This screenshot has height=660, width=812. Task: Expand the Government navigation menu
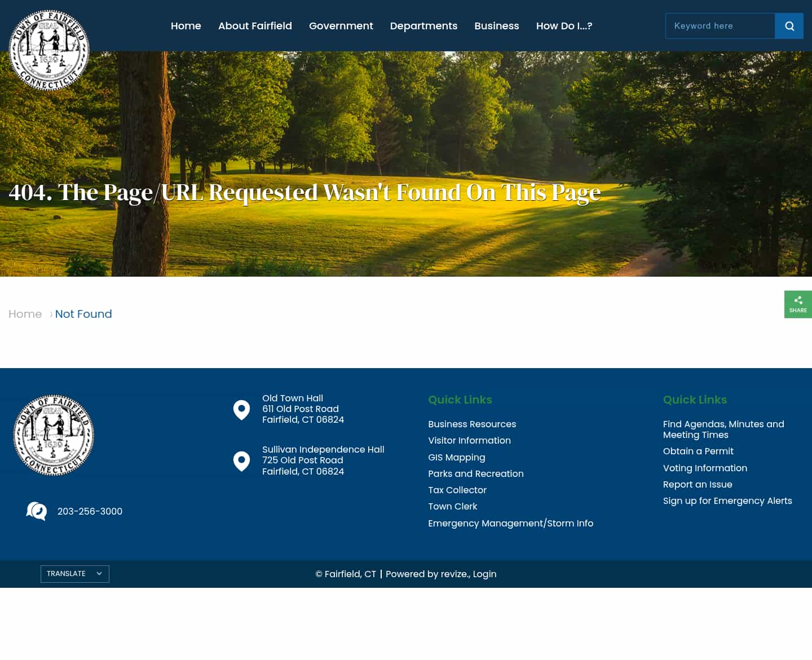pos(341,25)
